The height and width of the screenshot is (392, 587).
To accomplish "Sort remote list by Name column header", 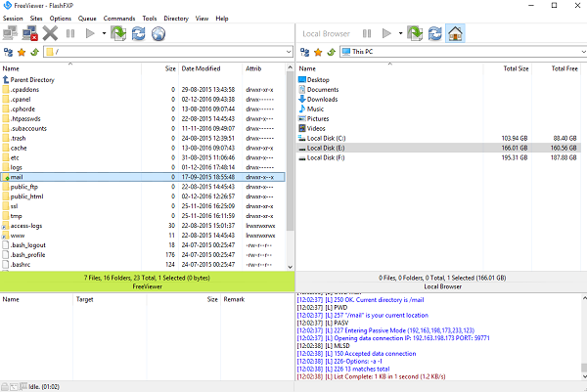I will coord(70,68).
